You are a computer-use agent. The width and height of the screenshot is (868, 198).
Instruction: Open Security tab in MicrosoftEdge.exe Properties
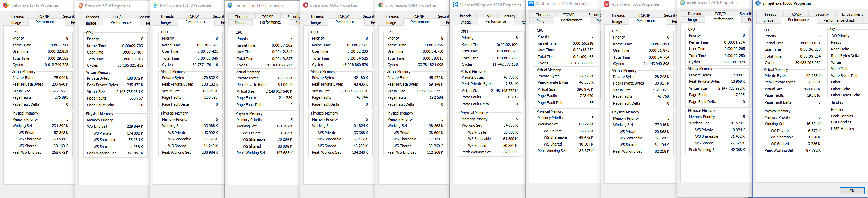(x=509, y=16)
